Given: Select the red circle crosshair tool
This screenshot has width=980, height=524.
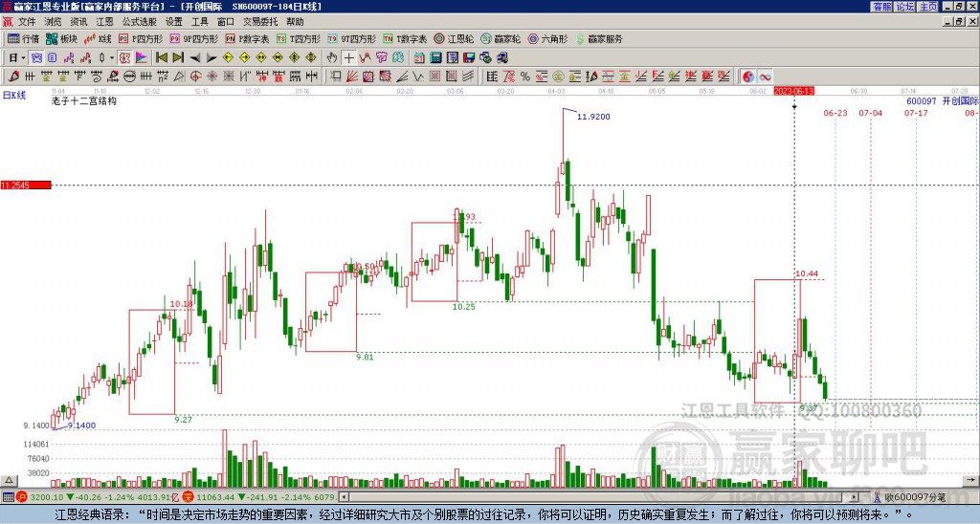Looking at the screenshot, I should point(195,76).
